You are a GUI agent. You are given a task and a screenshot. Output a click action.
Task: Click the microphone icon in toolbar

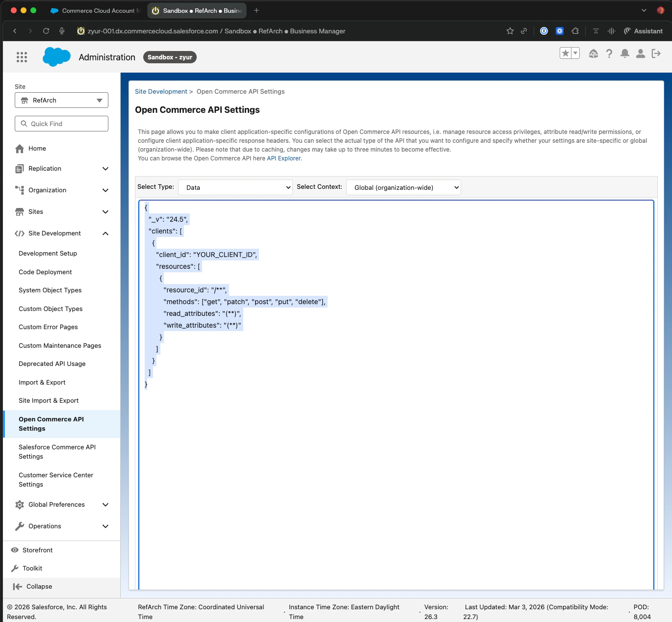[x=62, y=31]
